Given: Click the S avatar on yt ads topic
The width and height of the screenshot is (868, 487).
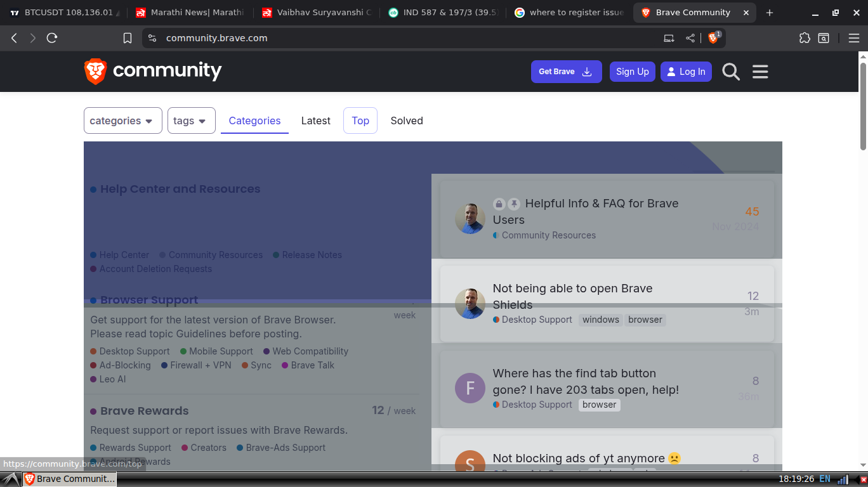Looking at the screenshot, I should [x=470, y=461].
